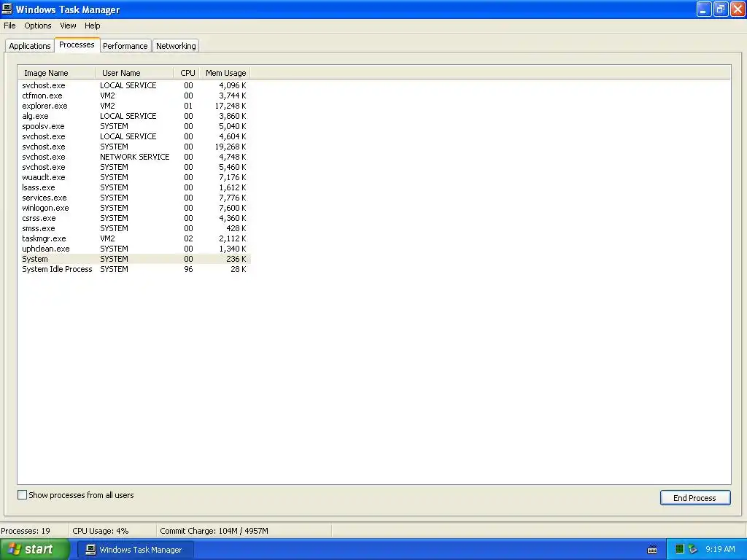Select the ctfmon.exe process row
Screen dimensions: 747x560
click(134, 96)
